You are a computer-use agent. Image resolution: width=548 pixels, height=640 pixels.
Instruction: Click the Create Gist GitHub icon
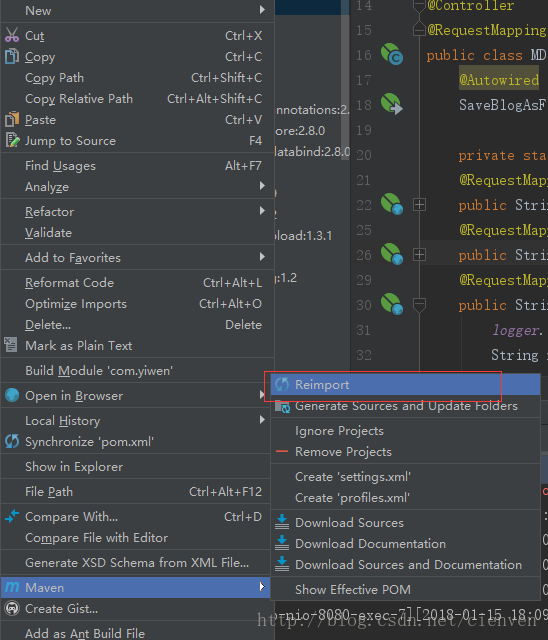pos(12,608)
